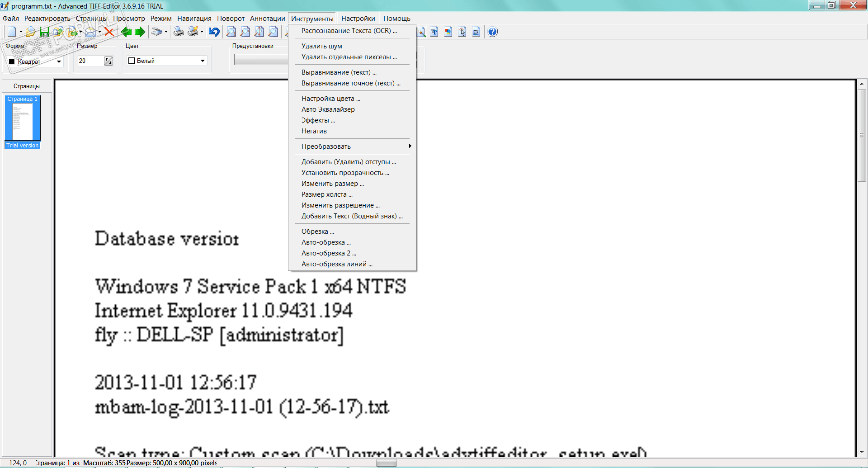The width and height of the screenshot is (868, 468).
Task: Save the file with the green floppy icon
Action: 44,32
